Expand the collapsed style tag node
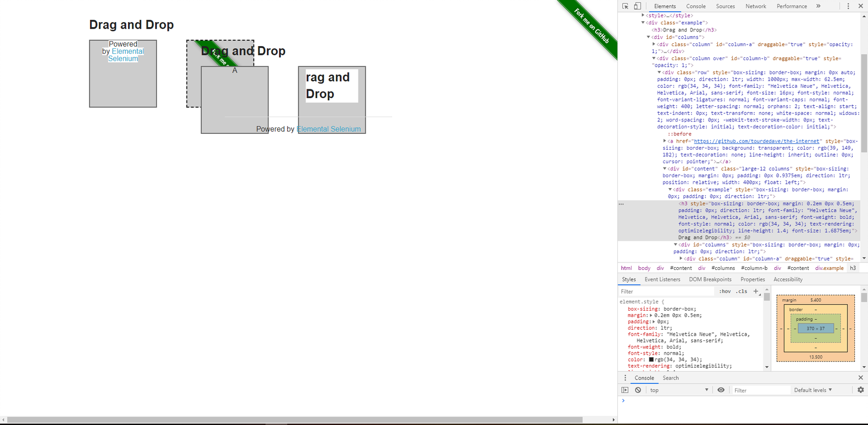868x425 pixels. [x=643, y=16]
